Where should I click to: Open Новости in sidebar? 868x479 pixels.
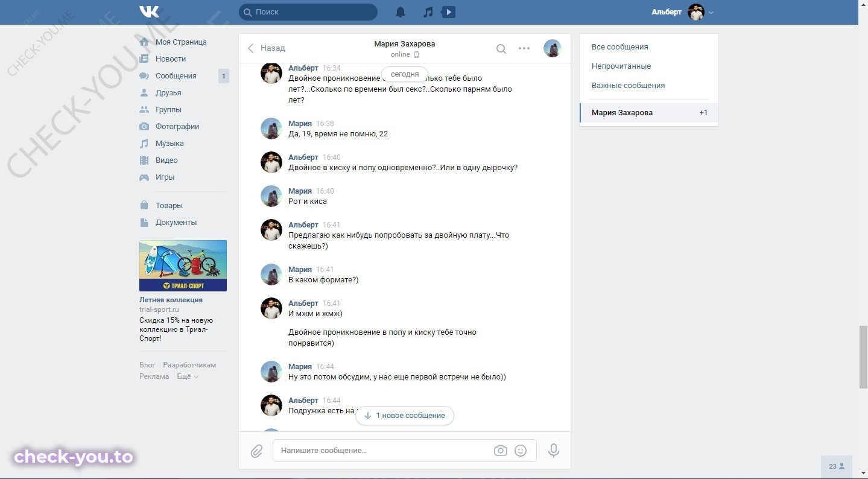click(x=171, y=59)
